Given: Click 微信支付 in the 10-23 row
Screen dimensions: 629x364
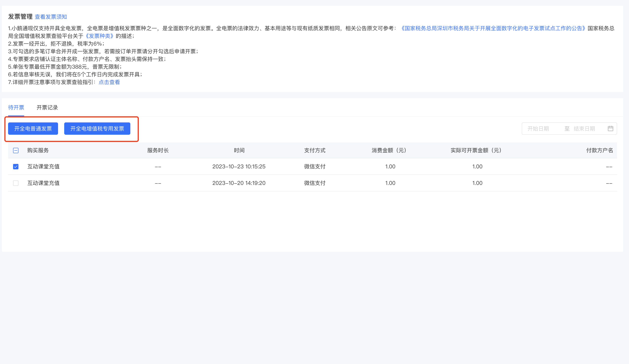Looking at the screenshot, I should 315,166.
